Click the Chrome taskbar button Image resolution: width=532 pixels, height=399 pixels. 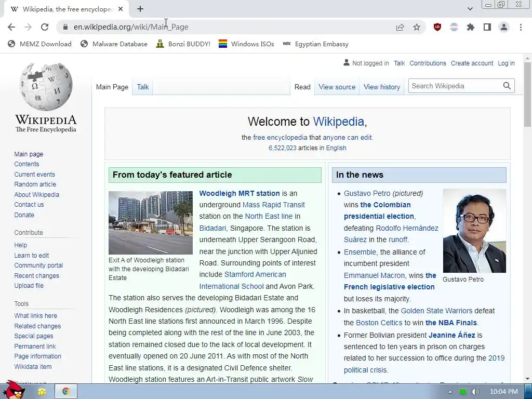(x=66, y=392)
